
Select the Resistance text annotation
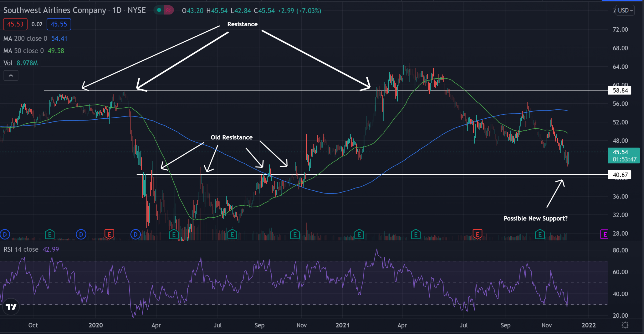[242, 24]
